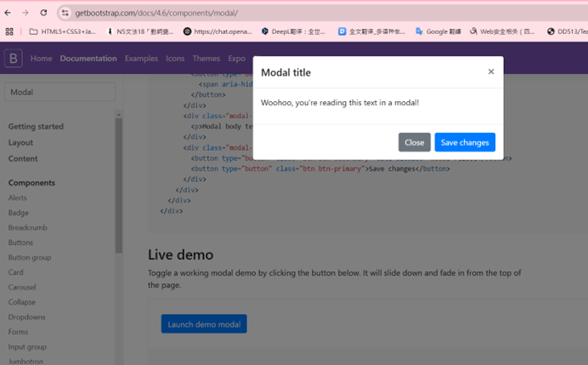Viewport: 588px width, 365px height.
Task: Go to Home in navbar
Action: click(42, 59)
